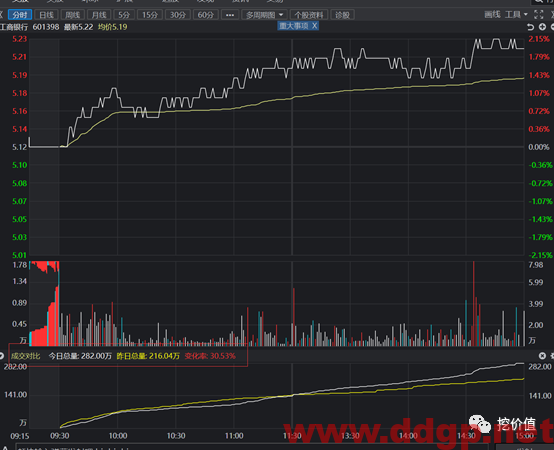
Task: Click the 5.12 baseline price label
Action: pos(20,147)
